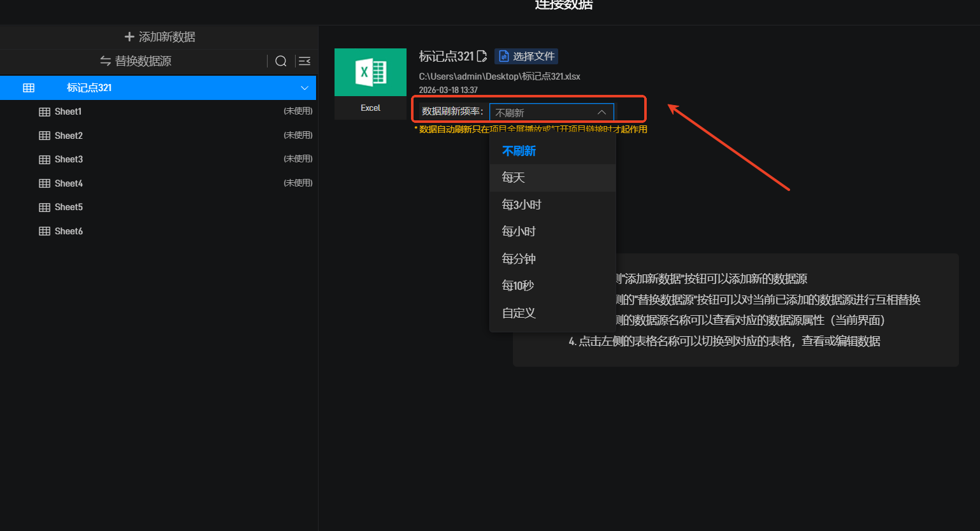Select 每3小时 refresh option

point(521,204)
